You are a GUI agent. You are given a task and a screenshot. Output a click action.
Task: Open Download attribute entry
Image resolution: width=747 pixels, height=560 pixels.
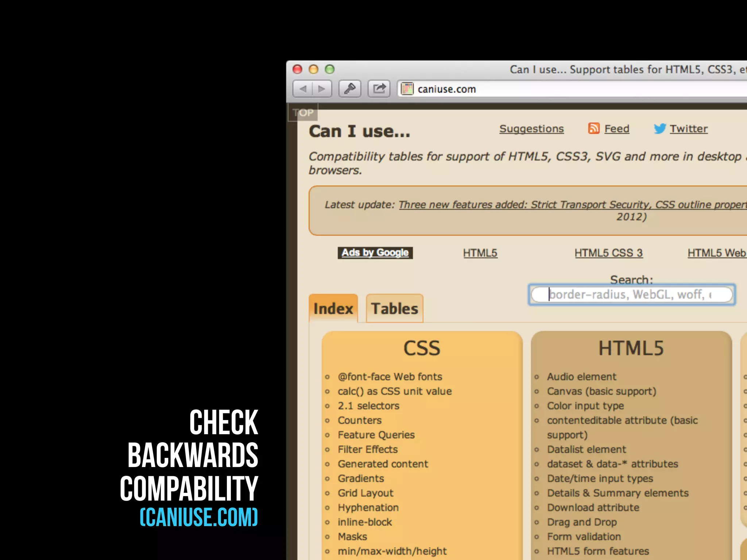pyautogui.click(x=593, y=507)
